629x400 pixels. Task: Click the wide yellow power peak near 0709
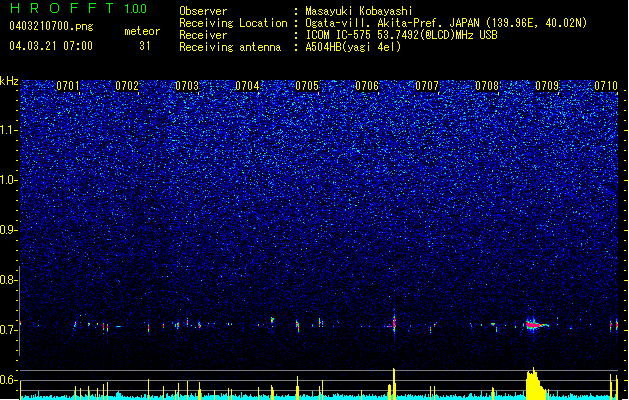(x=536, y=384)
